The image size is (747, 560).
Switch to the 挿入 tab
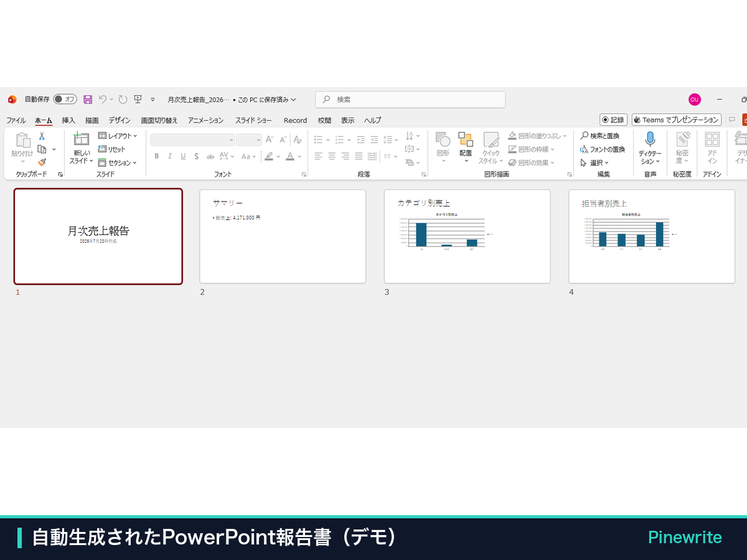(68, 120)
